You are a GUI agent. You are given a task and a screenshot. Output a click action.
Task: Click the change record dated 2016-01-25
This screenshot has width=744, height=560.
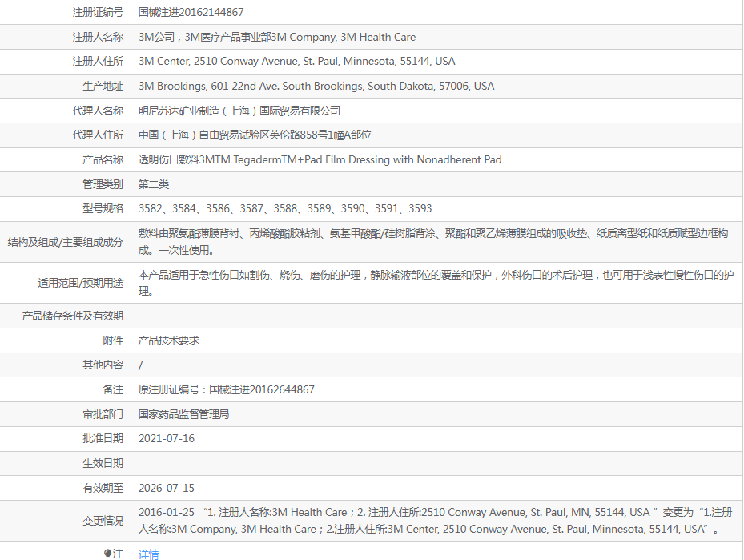tap(436, 521)
